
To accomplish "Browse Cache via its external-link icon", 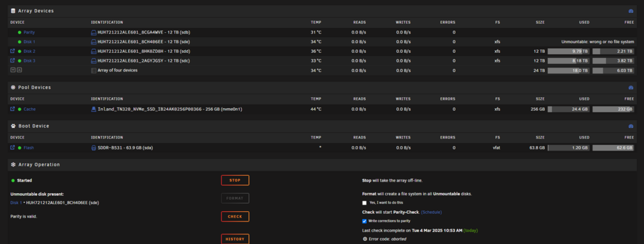I will (12, 109).
